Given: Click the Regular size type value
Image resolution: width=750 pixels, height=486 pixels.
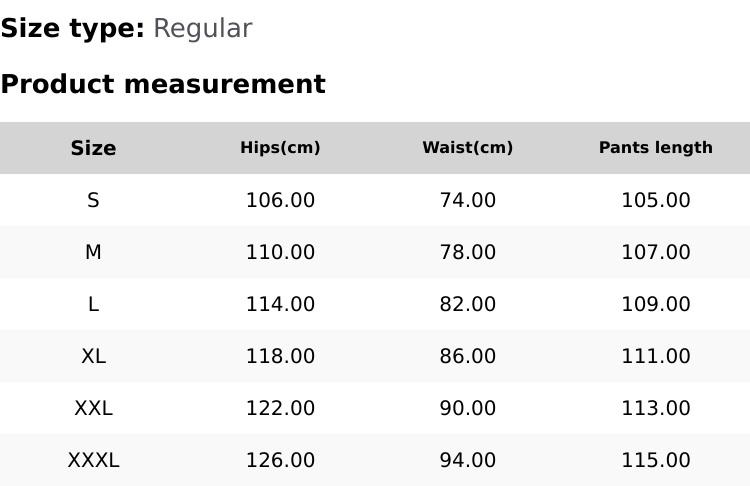Looking at the screenshot, I should pyautogui.click(x=202, y=29).
